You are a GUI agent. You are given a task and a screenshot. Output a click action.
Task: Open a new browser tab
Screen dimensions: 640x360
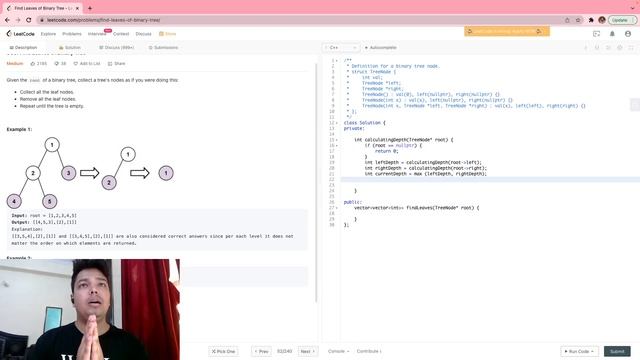coord(90,8)
